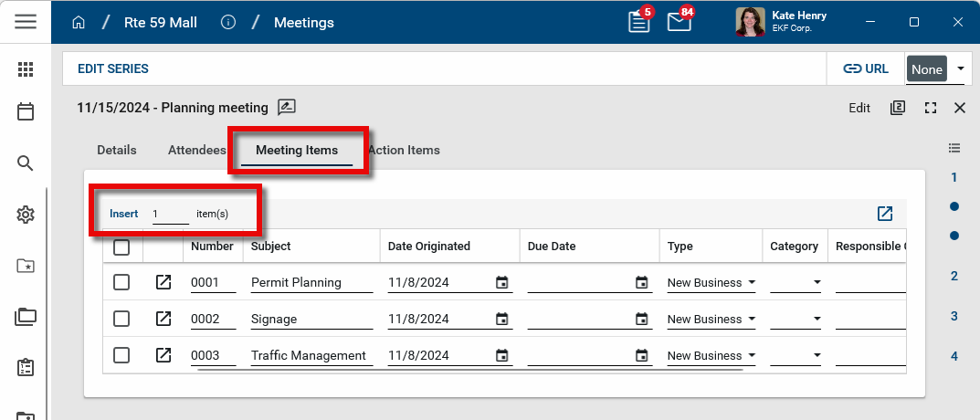The height and width of the screenshot is (420, 980).
Task: Check the box for Traffic Management row
Action: point(121,355)
